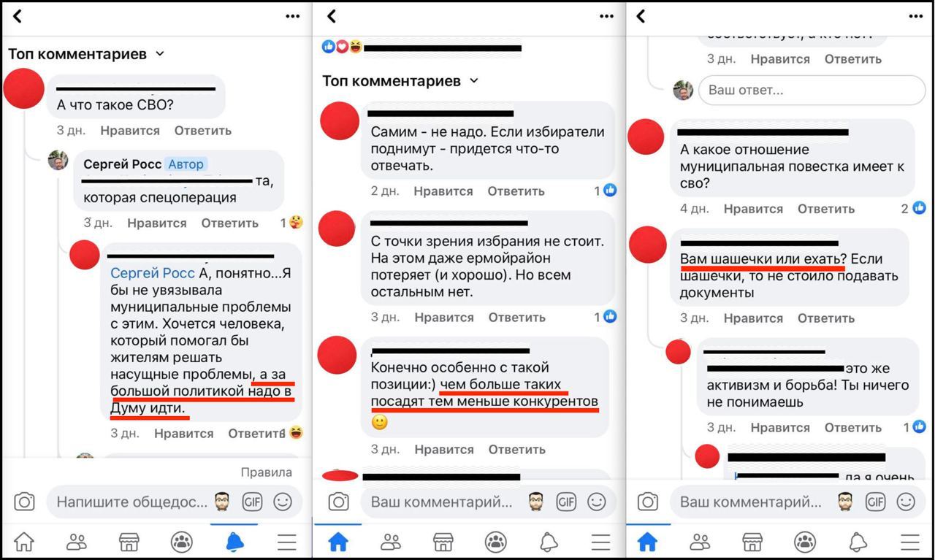This screenshot has width=935, height=560.
Task: Open three-dot options in left screenshot header
Action: [293, 16]
